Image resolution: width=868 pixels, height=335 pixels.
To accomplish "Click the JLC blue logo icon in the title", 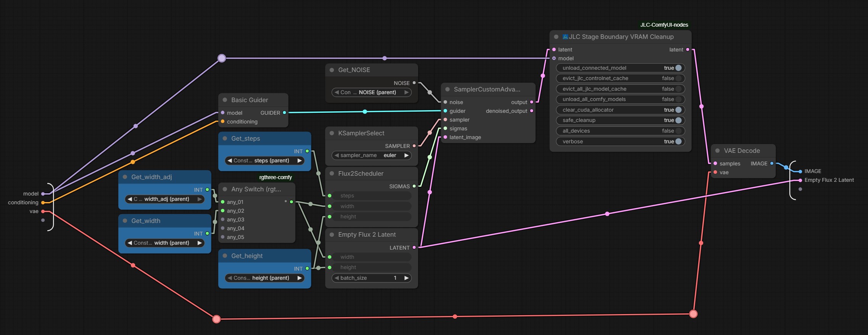I will point(565,37).
